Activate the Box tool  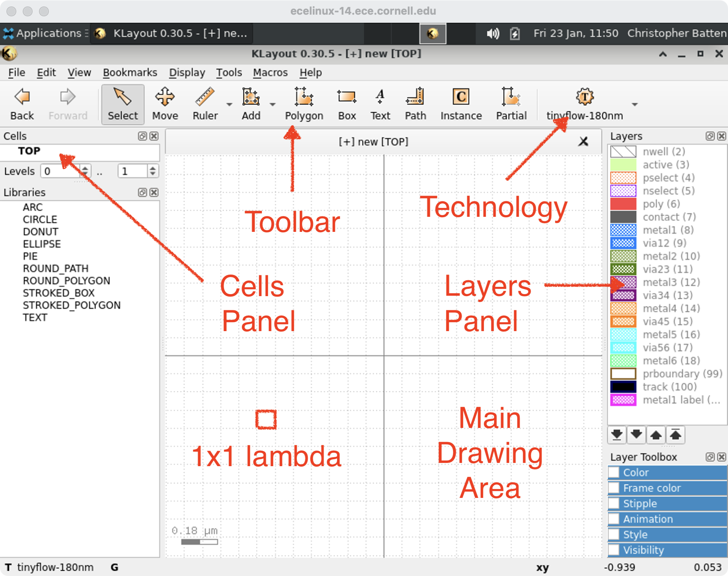pyautogui.click(x=347, y=104)
